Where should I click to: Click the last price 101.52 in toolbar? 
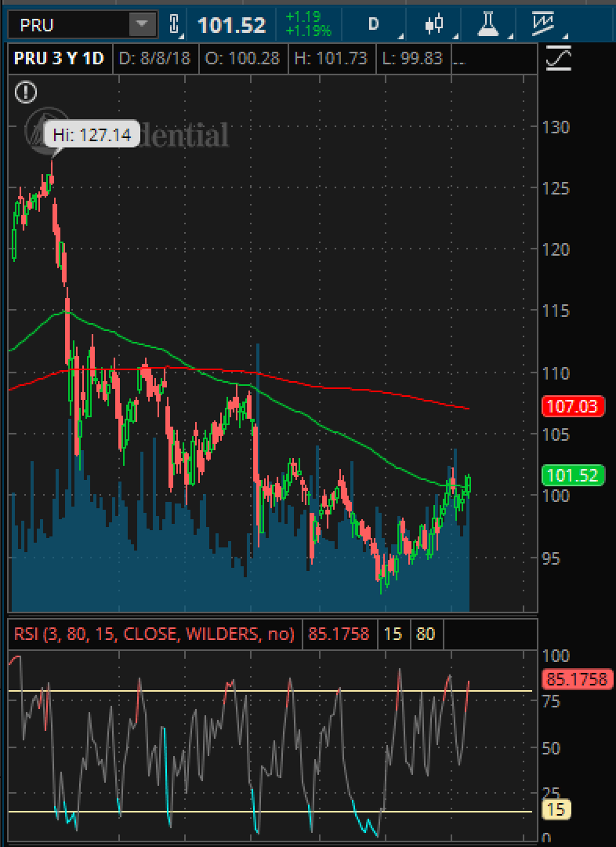tap(231, 25)
